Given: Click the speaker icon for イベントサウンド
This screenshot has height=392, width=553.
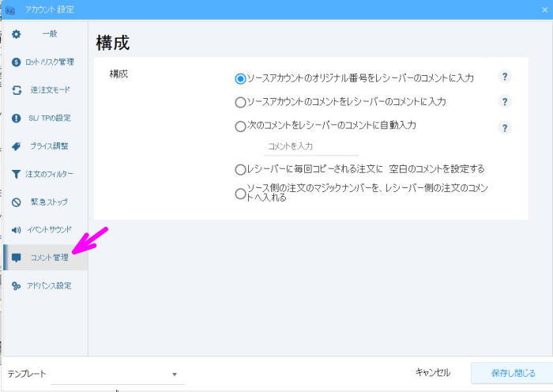Looking at the screenshot, I should 17,230.
